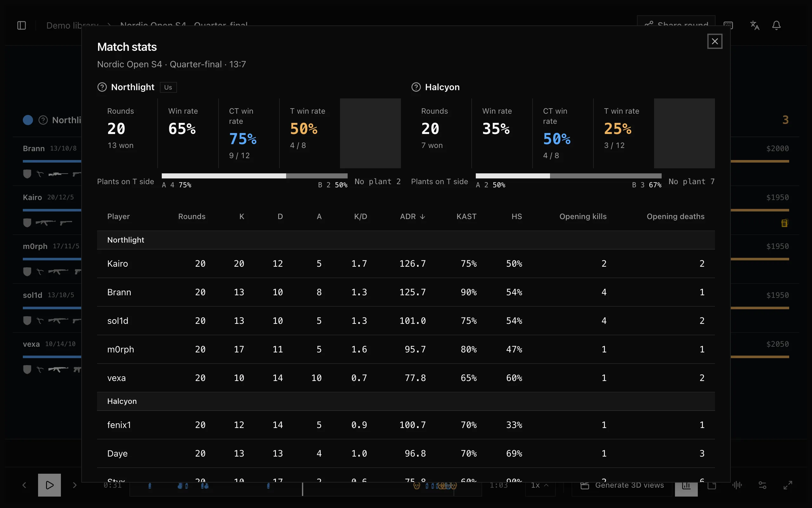Viewport: 812px width, 508px height.
Task: Click Halcyon's plants on T side bar
Action: click(x=569, y=176)
